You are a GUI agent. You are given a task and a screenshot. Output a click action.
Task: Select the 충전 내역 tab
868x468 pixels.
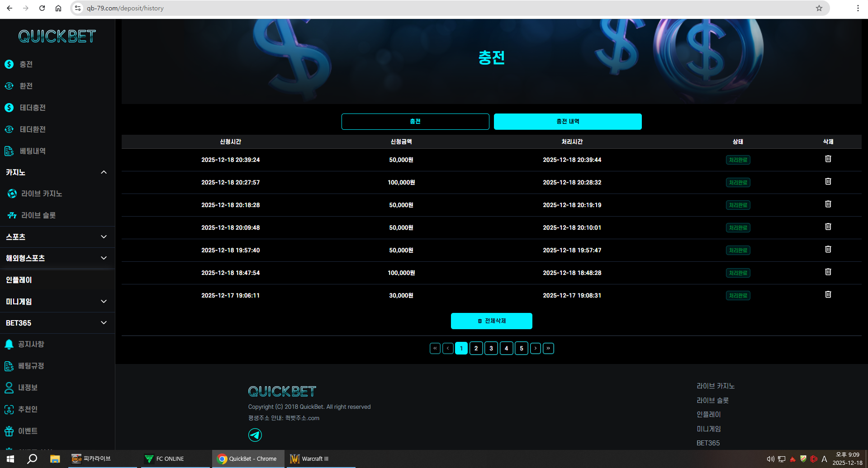567,122
